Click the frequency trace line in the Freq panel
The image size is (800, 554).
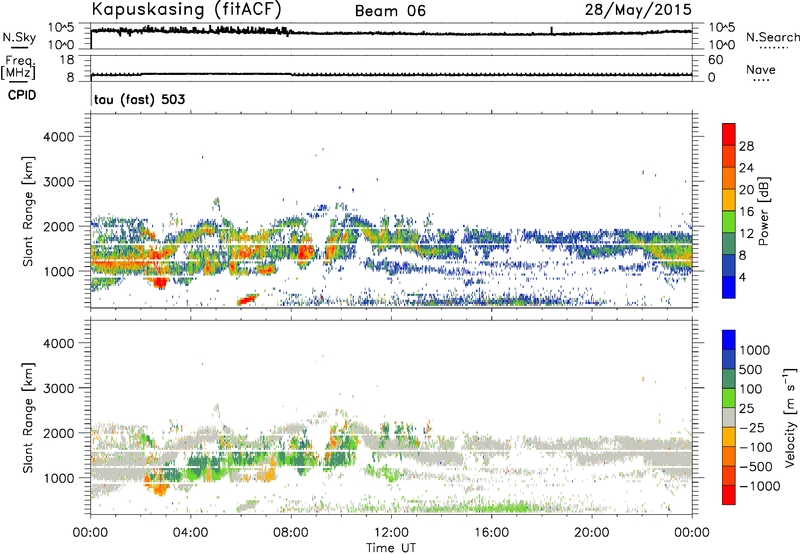click(391, 74)
